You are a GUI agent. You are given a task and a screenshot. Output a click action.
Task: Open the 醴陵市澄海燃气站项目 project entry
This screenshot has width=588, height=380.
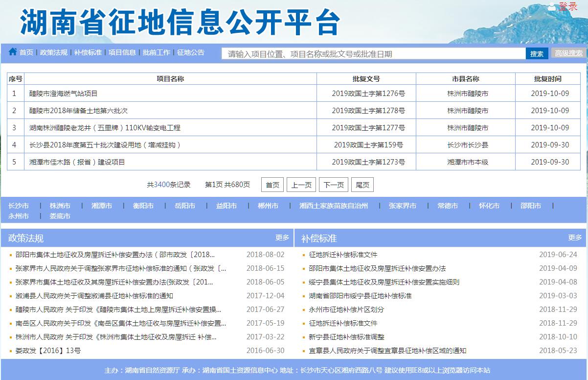(64, 94)
